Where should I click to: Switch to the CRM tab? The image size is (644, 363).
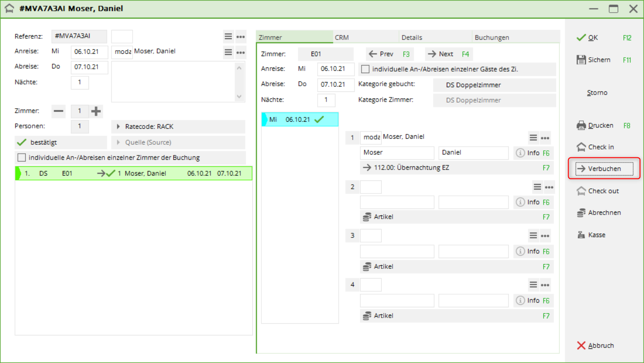tap(342, 37)
